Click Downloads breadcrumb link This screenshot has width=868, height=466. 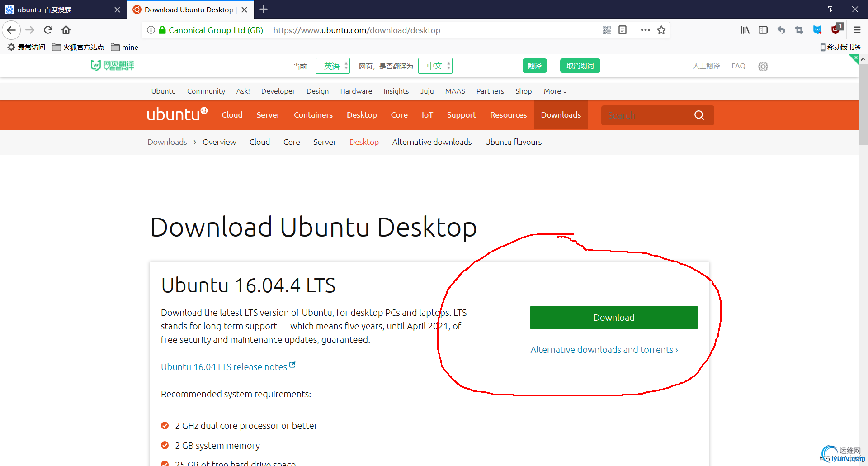[x=167, y=142]
